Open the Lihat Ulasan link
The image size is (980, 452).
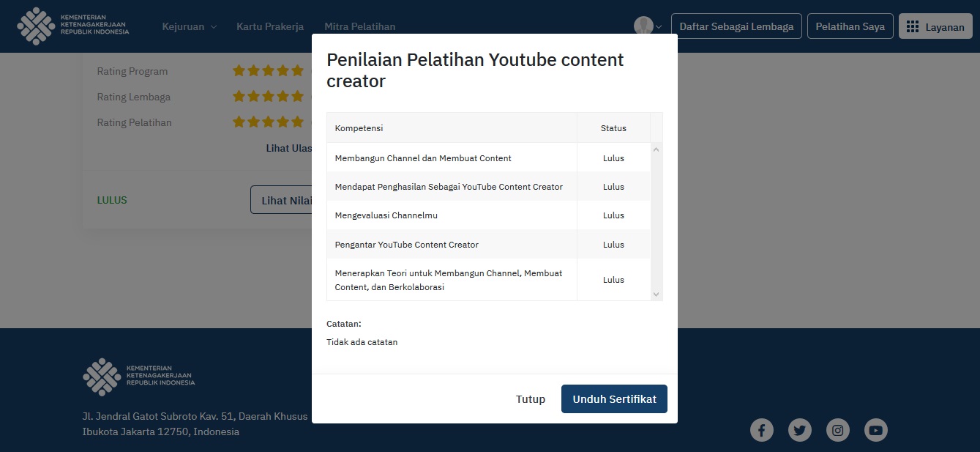[x=288, y=148]
